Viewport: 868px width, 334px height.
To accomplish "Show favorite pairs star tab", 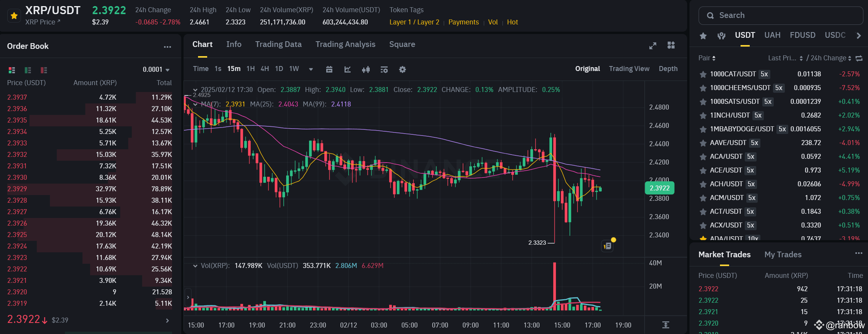I will pyautogui.click(x=703, y=36).
